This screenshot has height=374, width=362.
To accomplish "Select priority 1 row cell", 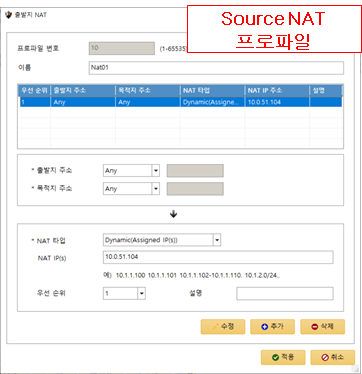I will pyautogui.click(x=34, y=102).
